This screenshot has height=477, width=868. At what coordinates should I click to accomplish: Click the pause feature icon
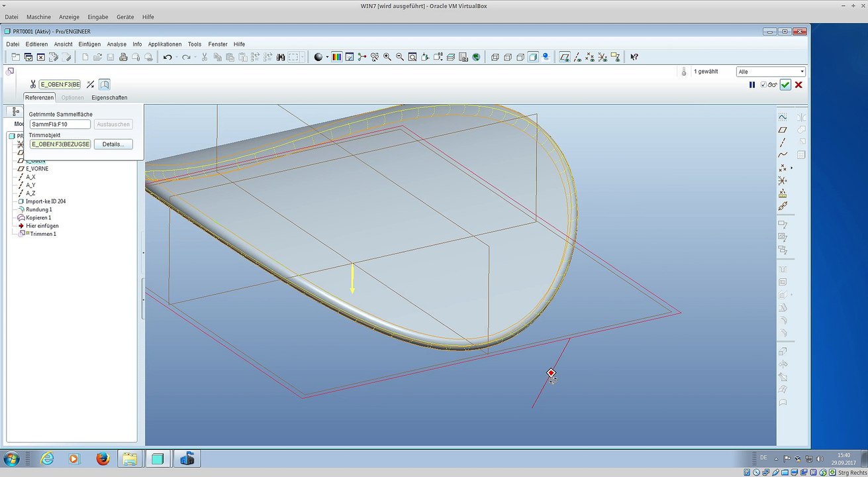(x=752, y=85)
